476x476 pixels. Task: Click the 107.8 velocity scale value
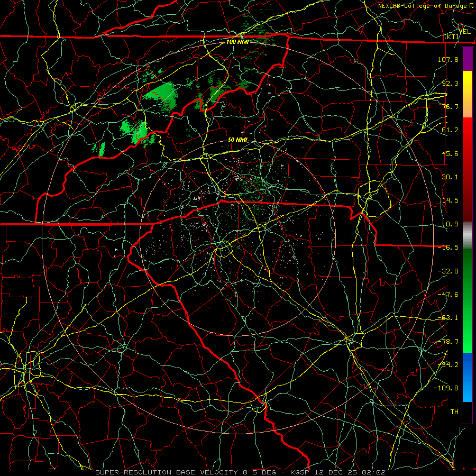coord(448,59)
